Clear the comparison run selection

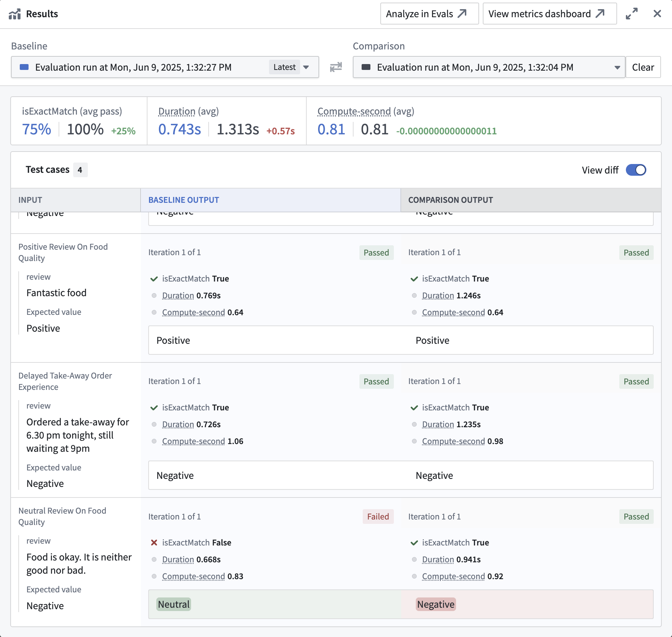pyautogui.click(x=643, y=67)
